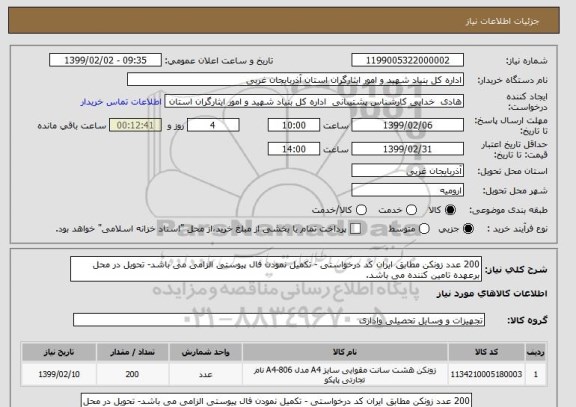
Task: Click the remaining time countdown 00:12:41
Action: coord(135,125)
